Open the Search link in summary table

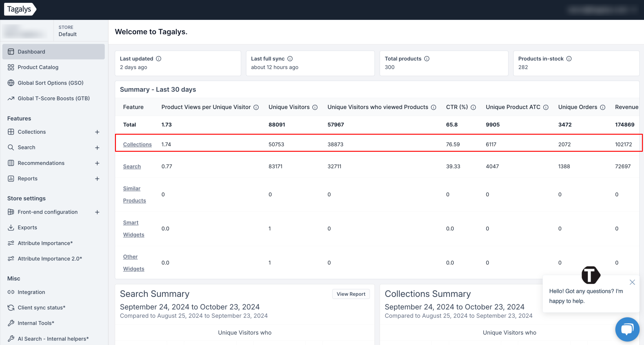tap(132, 166)
